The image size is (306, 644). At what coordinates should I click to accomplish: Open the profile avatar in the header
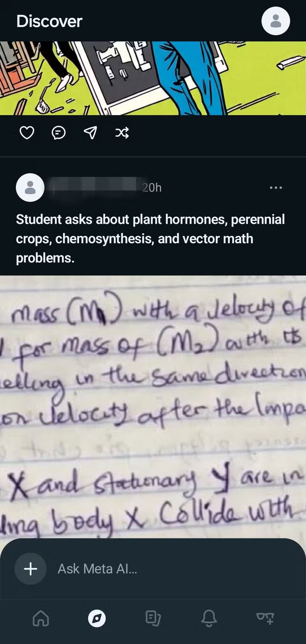(x=276, y=21)
